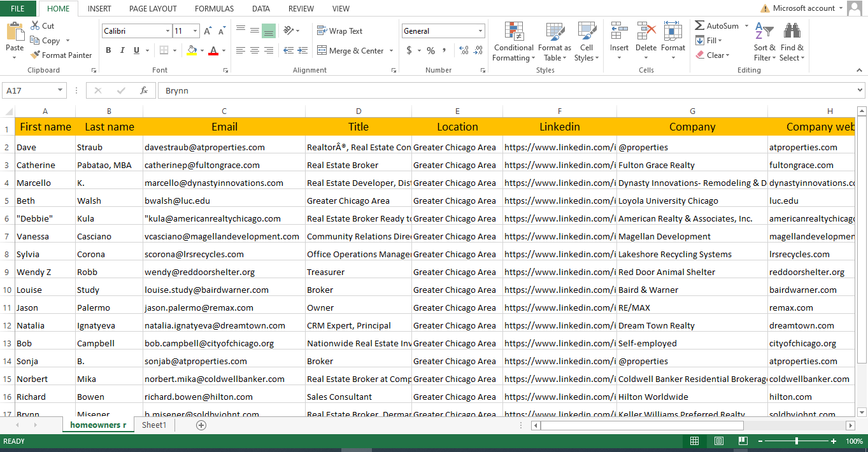Open the font name Calibri dropdown
Viewport: 868px width, 452px height.
(167, 31)
